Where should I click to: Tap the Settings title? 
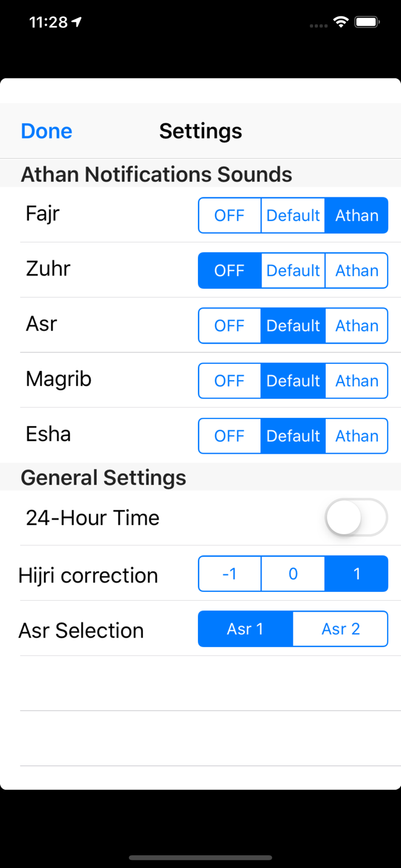(x=200, y=131)
